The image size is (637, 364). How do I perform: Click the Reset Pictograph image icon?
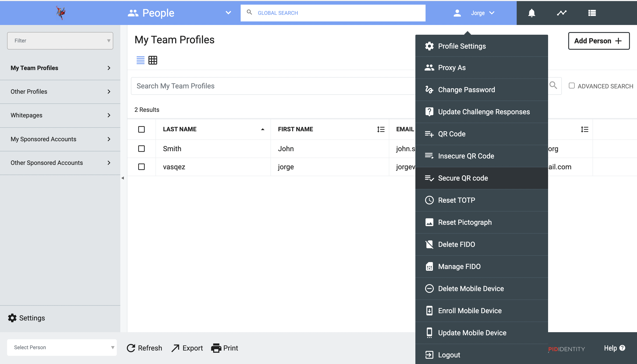pos(429,222)
